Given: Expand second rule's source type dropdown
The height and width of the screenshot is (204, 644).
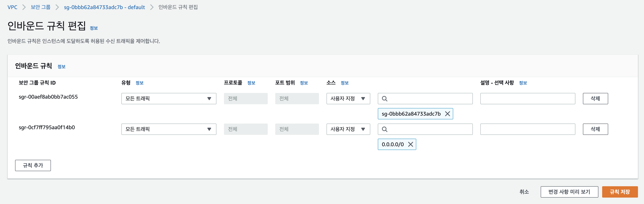Looking at the screenshot, I should coord(348,129).
